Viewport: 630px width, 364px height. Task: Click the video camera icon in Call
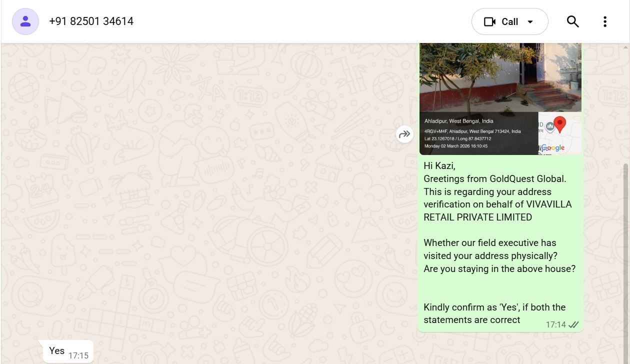pos(489,22)
